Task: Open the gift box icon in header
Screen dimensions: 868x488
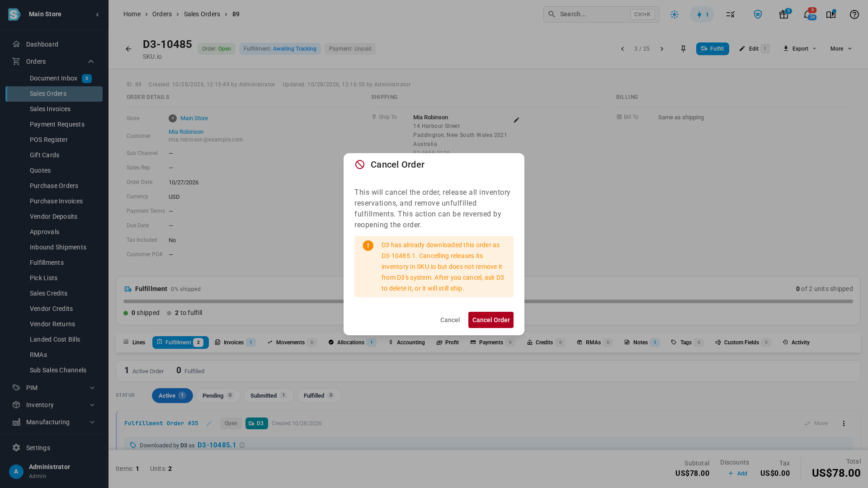Action: [x=783, y=14]
